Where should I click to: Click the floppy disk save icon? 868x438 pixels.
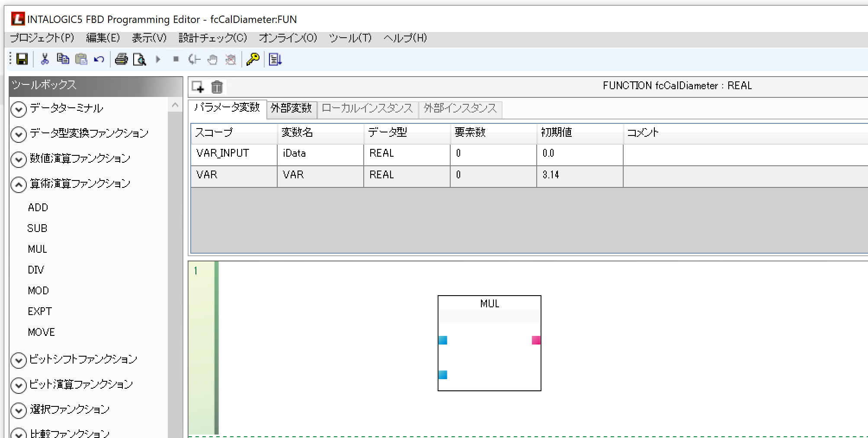22,59
